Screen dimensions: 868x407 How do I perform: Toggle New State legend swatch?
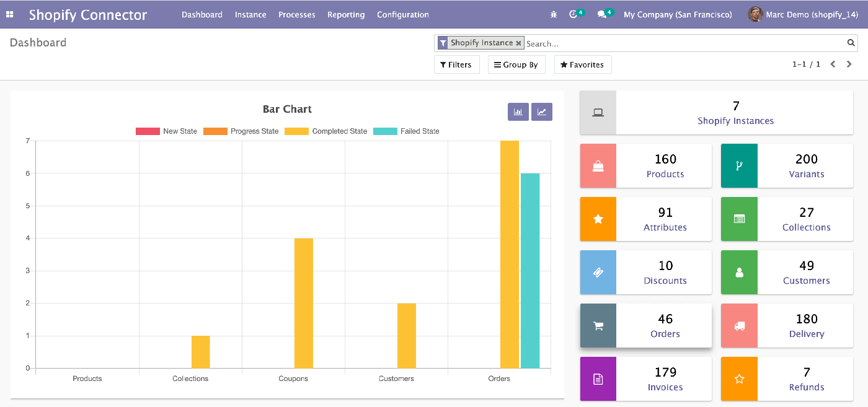coord(148,131)
